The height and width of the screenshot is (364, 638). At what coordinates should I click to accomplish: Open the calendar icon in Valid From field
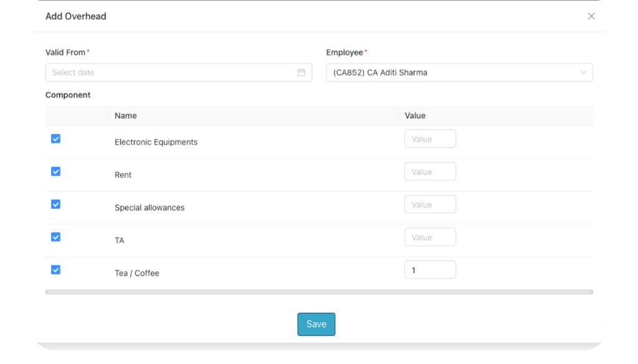(x=302, y=72)
